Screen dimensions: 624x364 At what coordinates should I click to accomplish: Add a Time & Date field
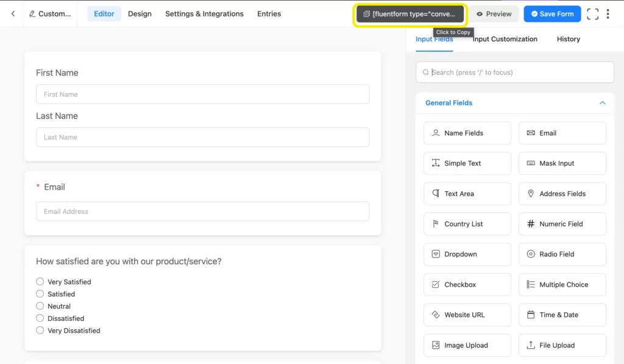point(562,315)
